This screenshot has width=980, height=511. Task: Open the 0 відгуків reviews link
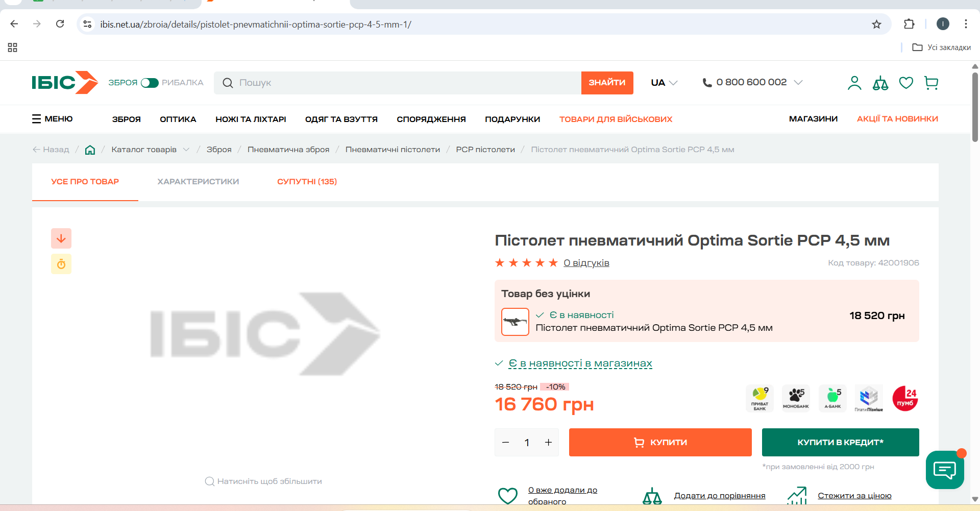(x=586, y=263)
